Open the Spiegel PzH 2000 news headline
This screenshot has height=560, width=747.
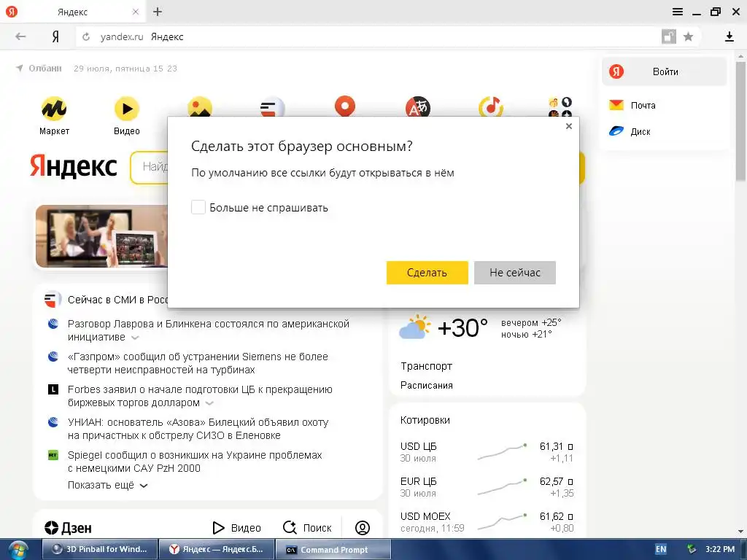coord(195,462)
